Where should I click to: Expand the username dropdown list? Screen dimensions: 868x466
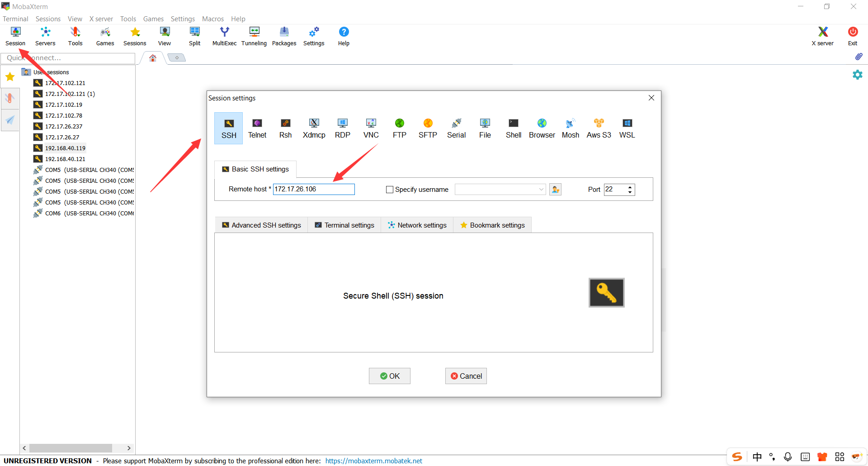point(541,190)
